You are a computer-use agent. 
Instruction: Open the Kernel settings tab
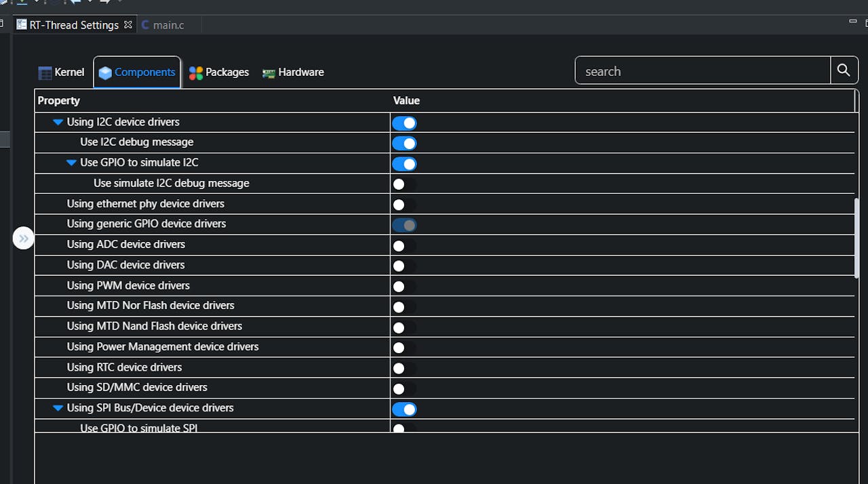(x=62, y=73)
